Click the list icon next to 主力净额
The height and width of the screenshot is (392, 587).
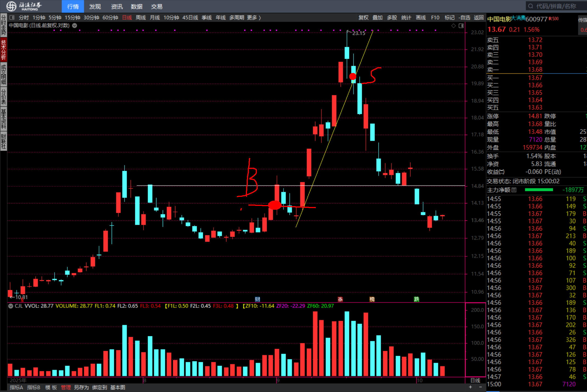[514, 190]
